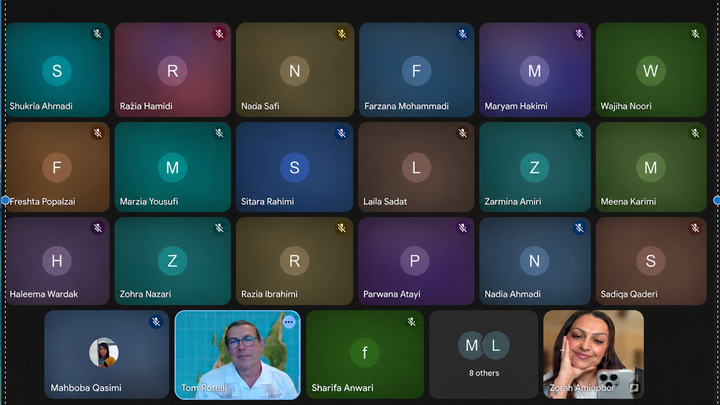Click muted mic icon on Maryam Hakimi tile
The image size is (720, 405).
(579, 34)
